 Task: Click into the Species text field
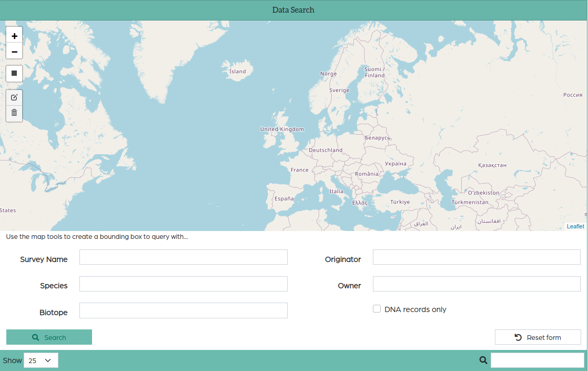pyautogui.click(x=183, y=284)
